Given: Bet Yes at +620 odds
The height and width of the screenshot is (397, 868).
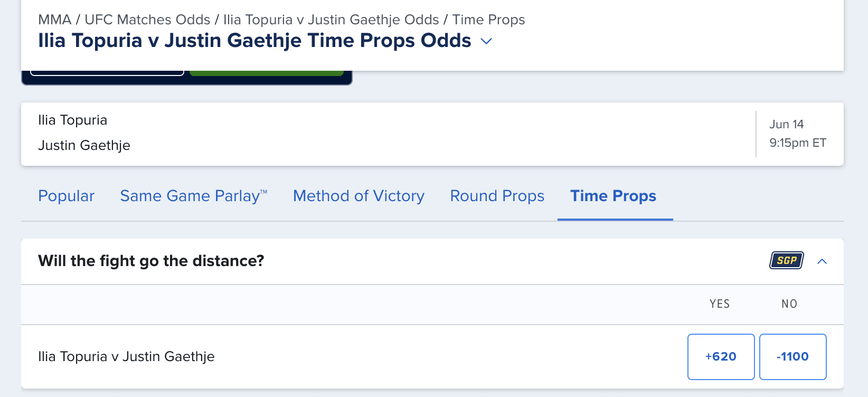Looking at the screenshot, I should click(721, 356).
